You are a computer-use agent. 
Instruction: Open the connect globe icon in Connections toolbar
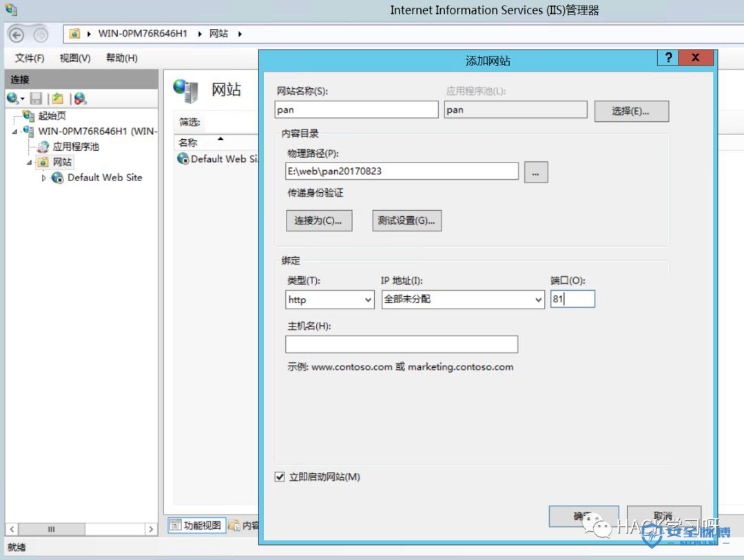pos(12,98)
